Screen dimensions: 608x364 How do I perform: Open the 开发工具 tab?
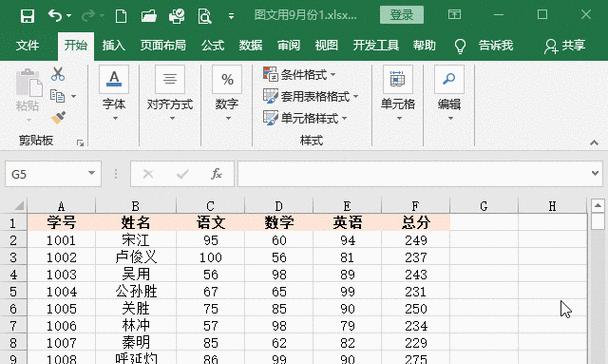pyautogui.click(x=376, y=45)
